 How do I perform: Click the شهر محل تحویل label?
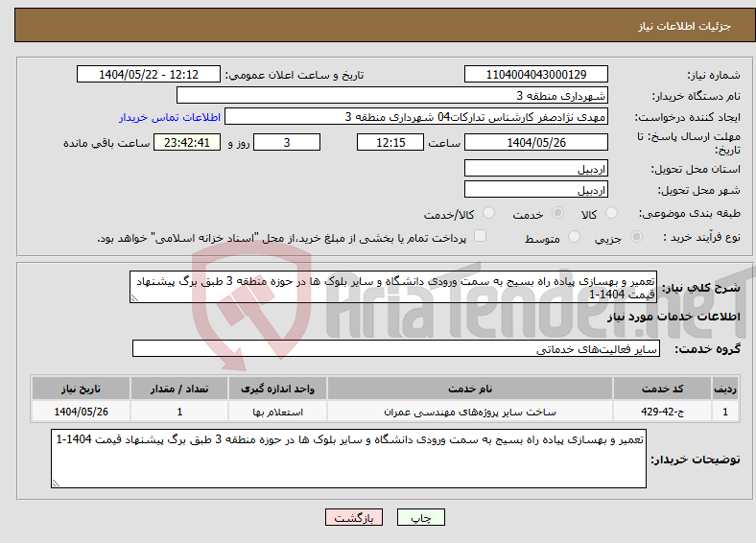(699, 191)
